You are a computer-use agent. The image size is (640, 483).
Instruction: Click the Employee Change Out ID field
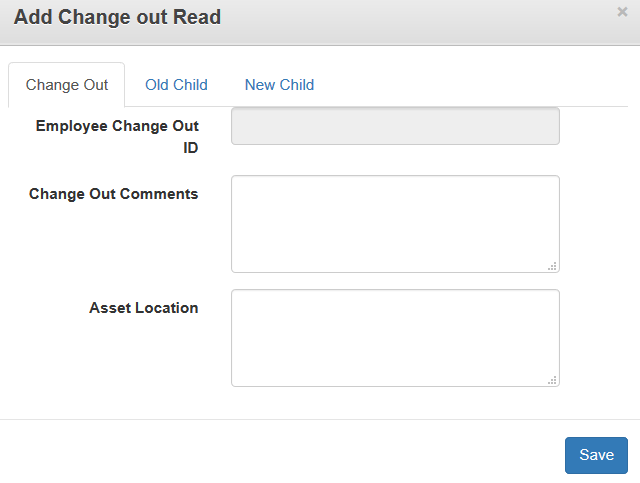click(395, 127)
